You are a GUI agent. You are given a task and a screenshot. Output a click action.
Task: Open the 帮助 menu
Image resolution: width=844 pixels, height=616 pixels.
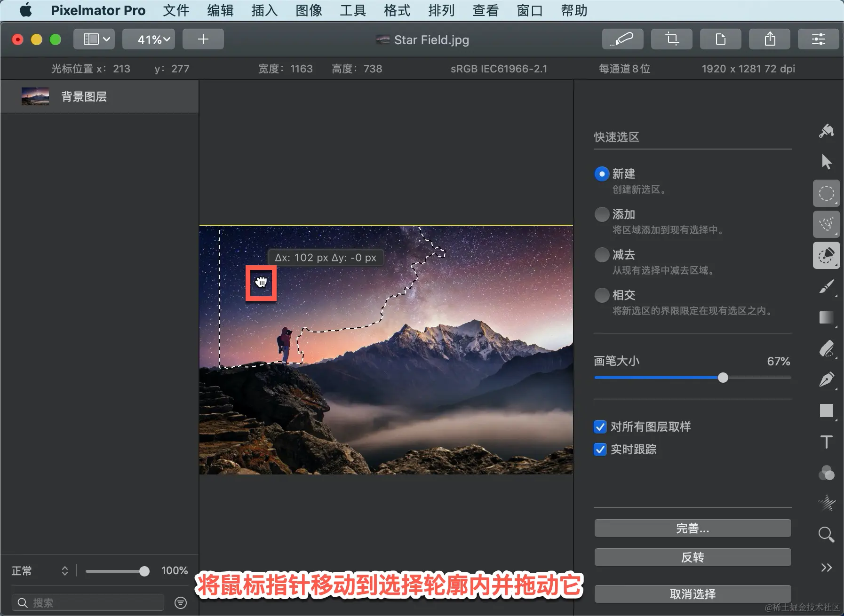click(574, 10)
